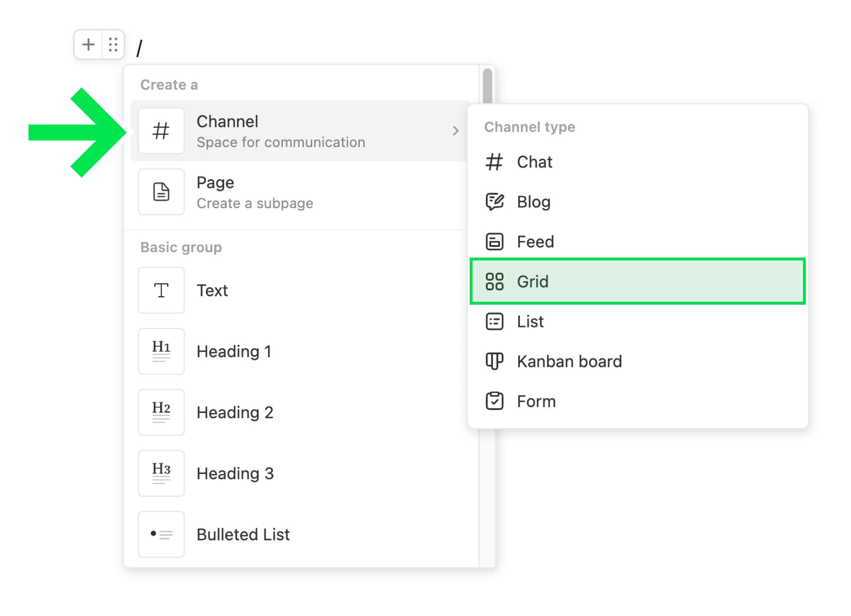Screen dimensions: 851x616
Task: Create a Kanban board channel
Action: tap(569, 362)
